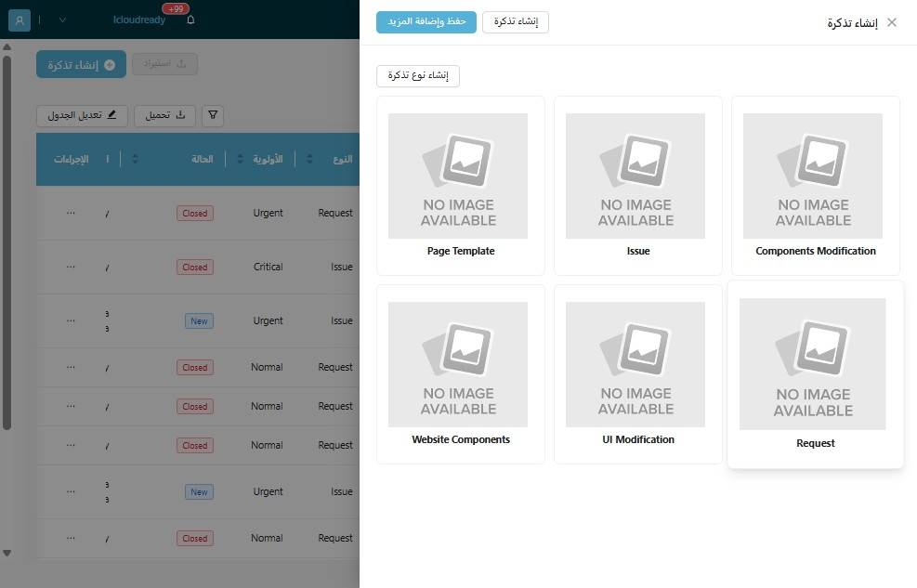Sort the table by الأولوية column
Viewport: 917px width, 588px height.
pyautogui.click(x=240, y=159)
